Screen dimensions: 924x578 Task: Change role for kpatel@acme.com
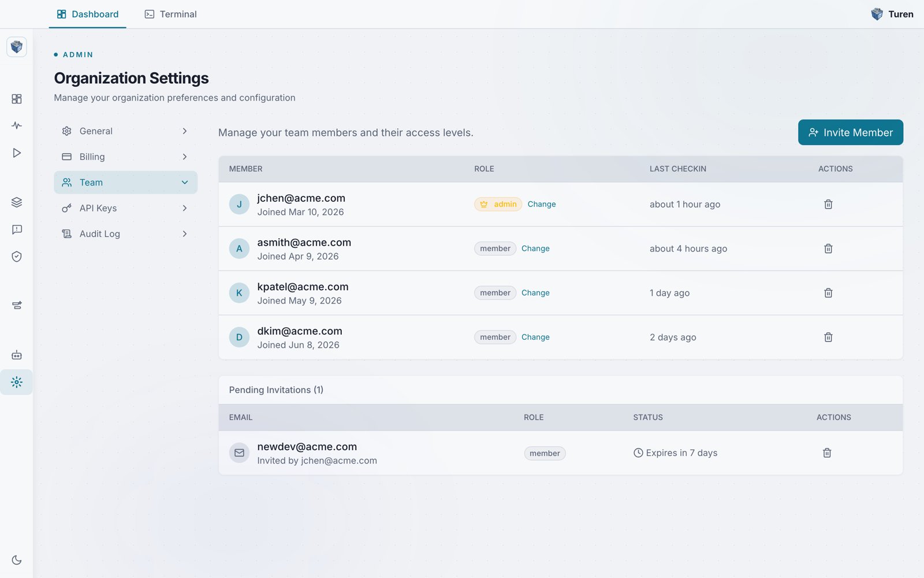[x=535, y=292]
